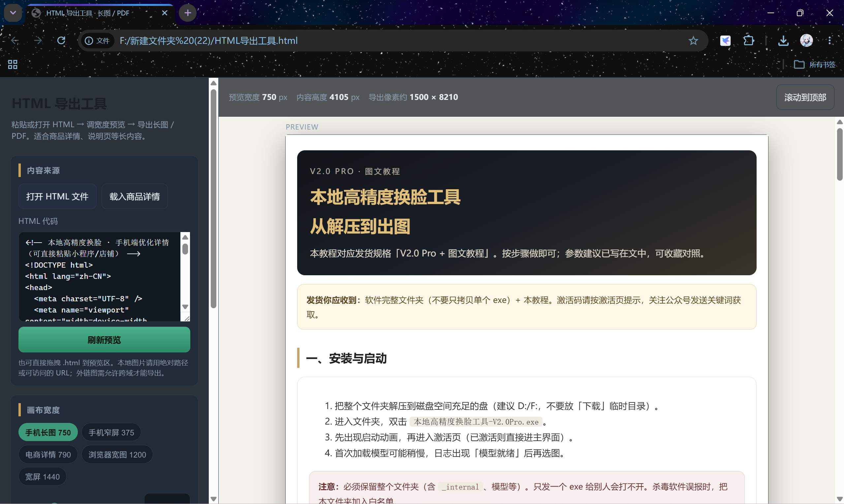Select 手机窄屏 375 width preset
The height and width of the screenshot is (504, 844).
111,432
